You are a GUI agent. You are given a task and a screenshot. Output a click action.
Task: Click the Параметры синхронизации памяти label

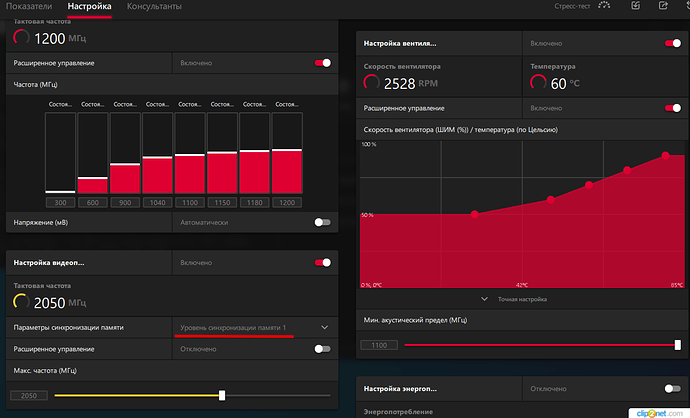[68, 327]
